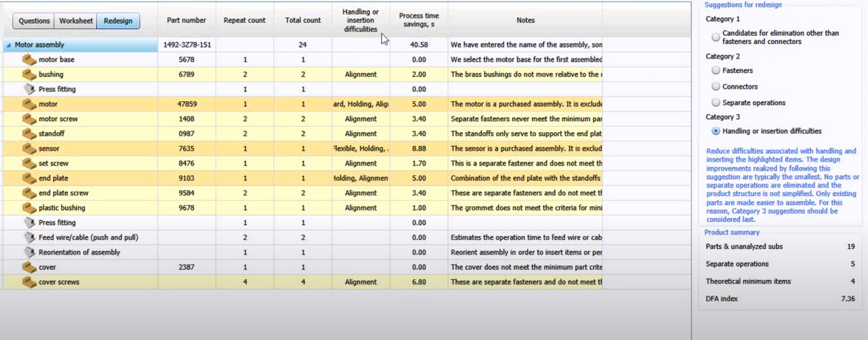Image resolution: width=868 pixels, height=340 pixels.
Task: Select the Reorientation of assembly label
Action: 79,252
